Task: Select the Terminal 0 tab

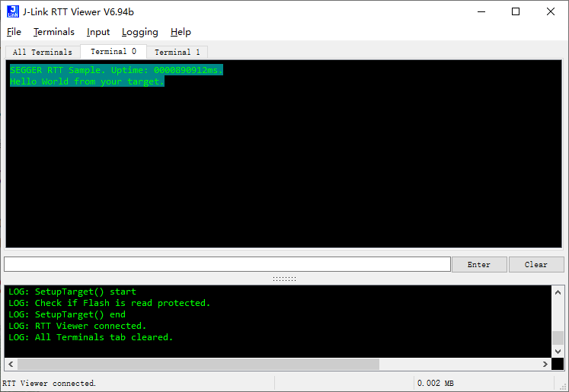Action: (x=113, y=52)
